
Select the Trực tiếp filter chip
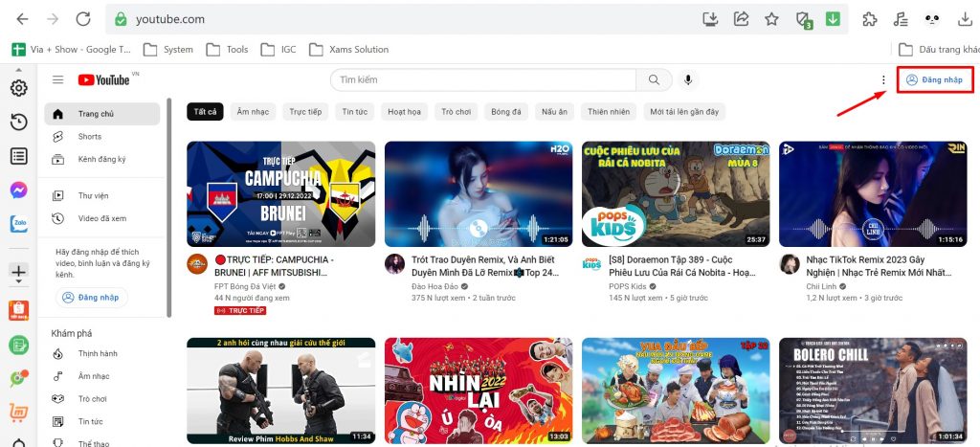pos(305,111)
